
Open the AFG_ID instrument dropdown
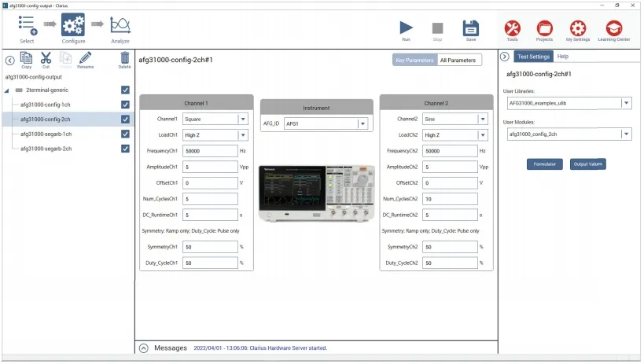362,123
